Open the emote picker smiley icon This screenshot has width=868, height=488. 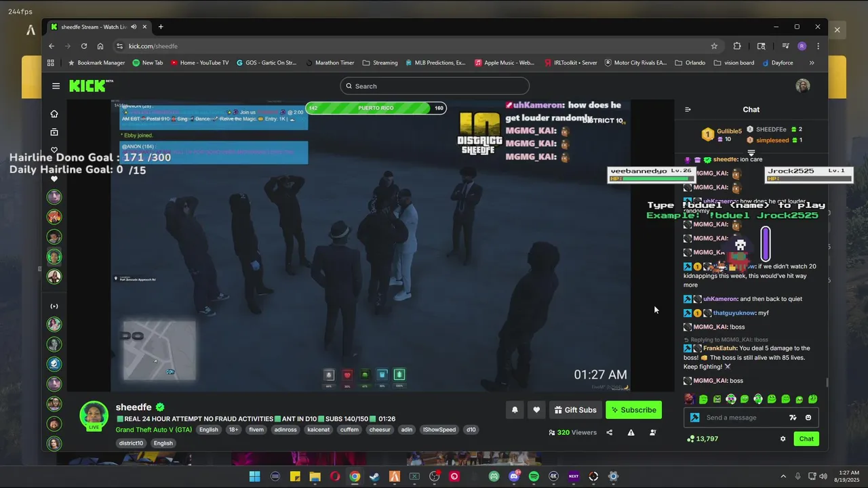coord(808,418)
